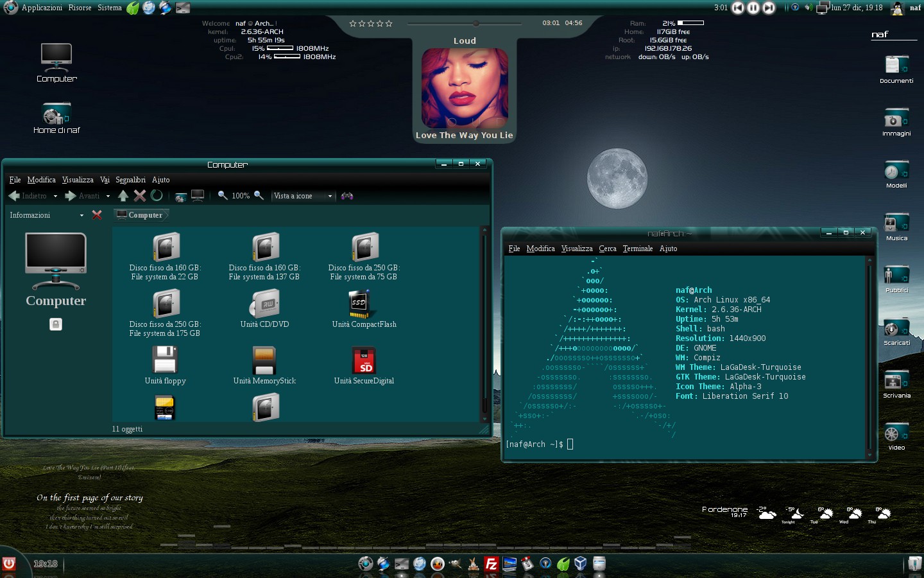The image size is (924, 578).
Task: Open the Informazioni side pane dropdown
Action: point(81,215)
